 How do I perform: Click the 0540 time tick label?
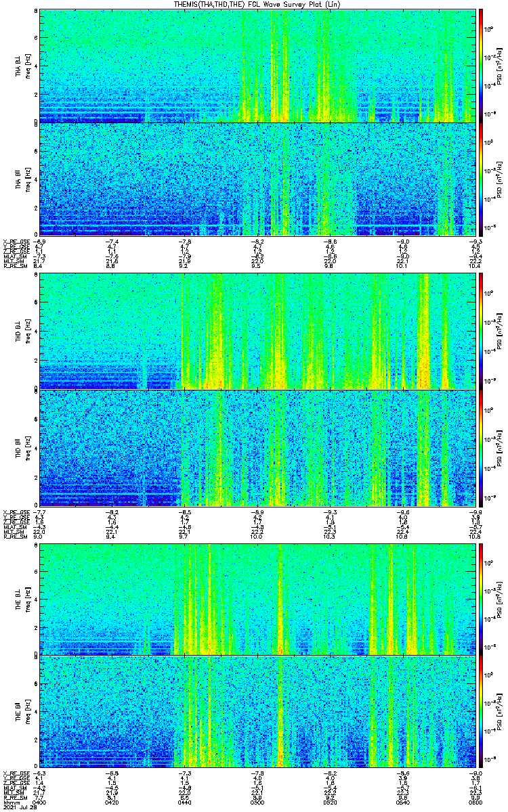click(402, 801)
